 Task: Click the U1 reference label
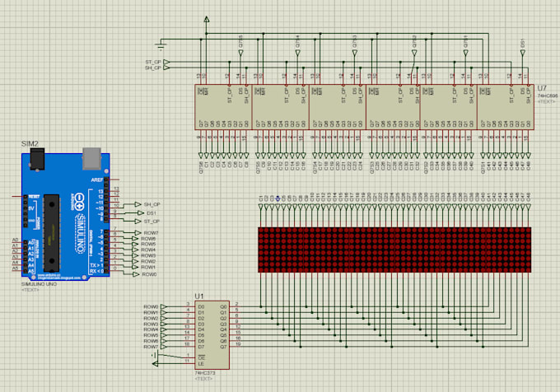pyautogui.click(x=199, y=295)
